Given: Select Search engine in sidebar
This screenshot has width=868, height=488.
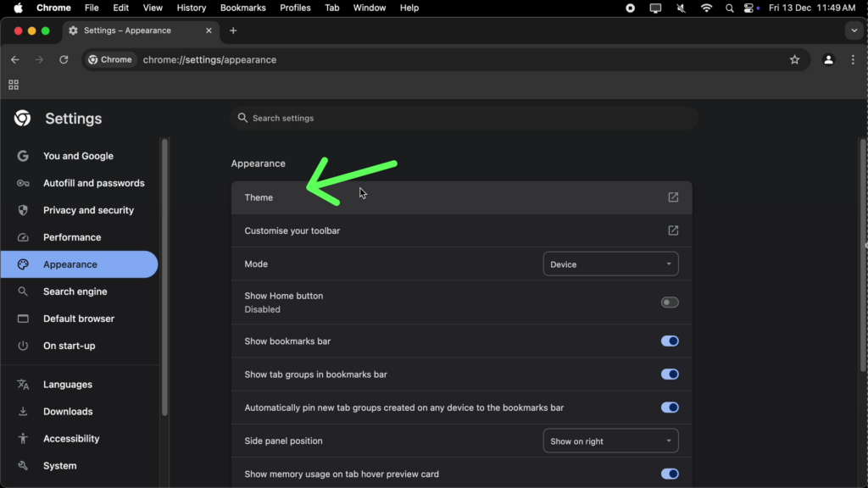Looking at the screenshot, I should pyautogui.click(x=79, y=291).
